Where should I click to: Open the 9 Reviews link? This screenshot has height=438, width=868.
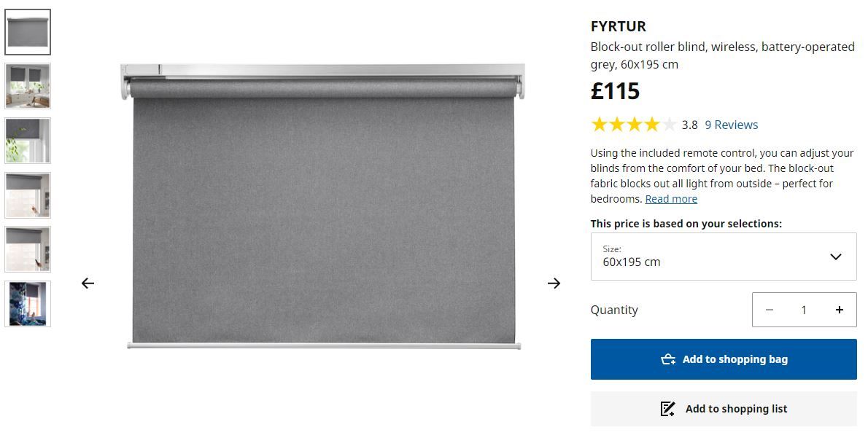732,125
